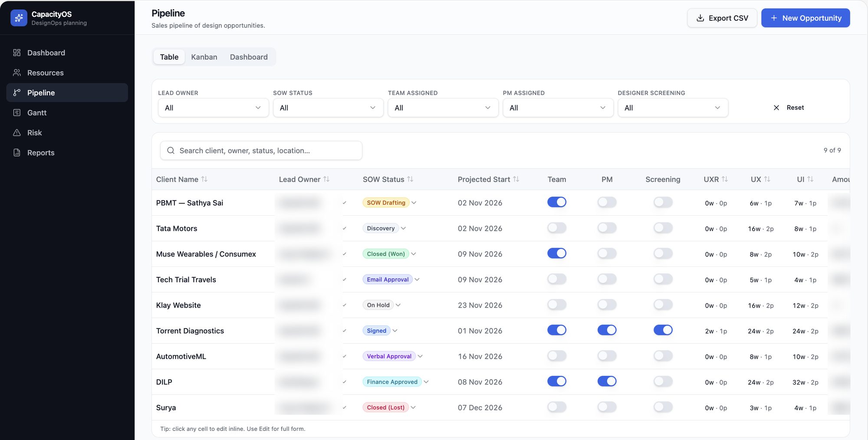Sort by Lead Owner arrows icon

326,179
